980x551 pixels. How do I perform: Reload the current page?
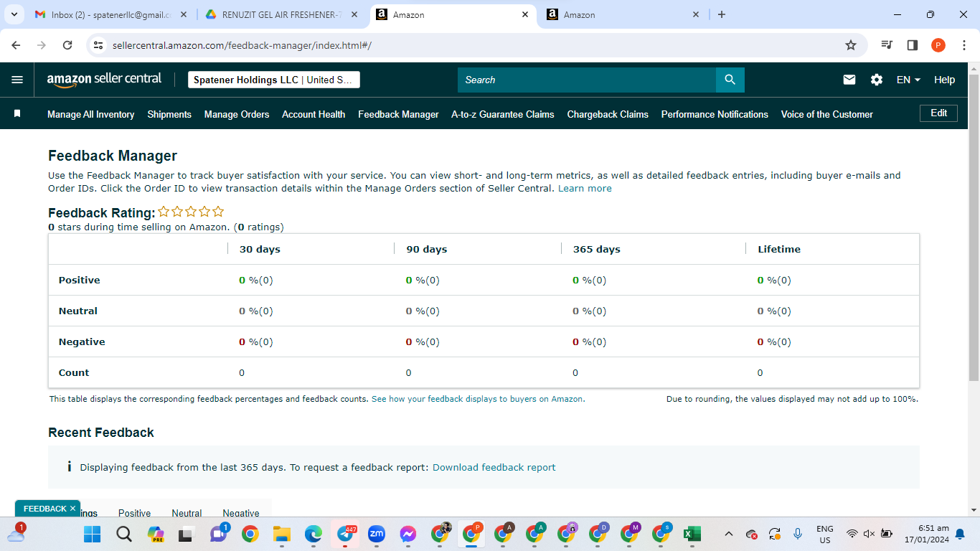click(67, 45)
